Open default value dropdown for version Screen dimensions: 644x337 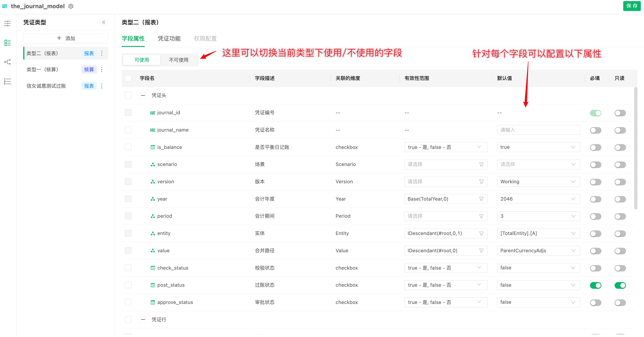coord(538,182)
